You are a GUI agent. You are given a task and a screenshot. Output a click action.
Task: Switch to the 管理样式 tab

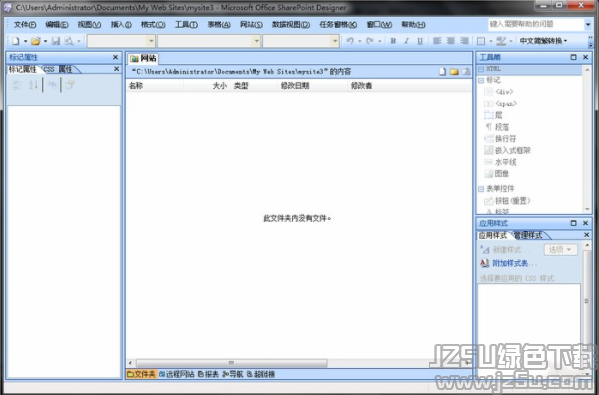[x=528, y=235]
